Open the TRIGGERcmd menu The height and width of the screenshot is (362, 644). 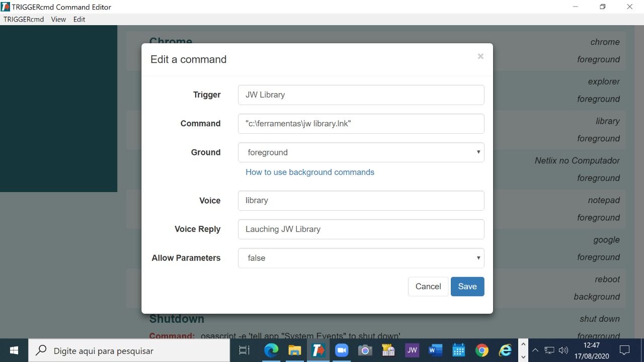(24, 19)
